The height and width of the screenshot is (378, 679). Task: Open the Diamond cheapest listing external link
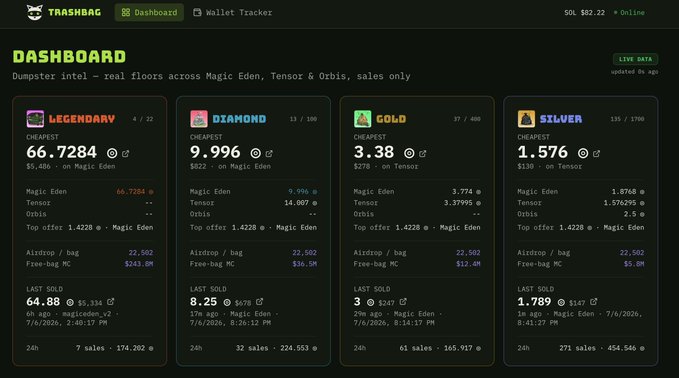pyautogui.click(x=269, y=153)
